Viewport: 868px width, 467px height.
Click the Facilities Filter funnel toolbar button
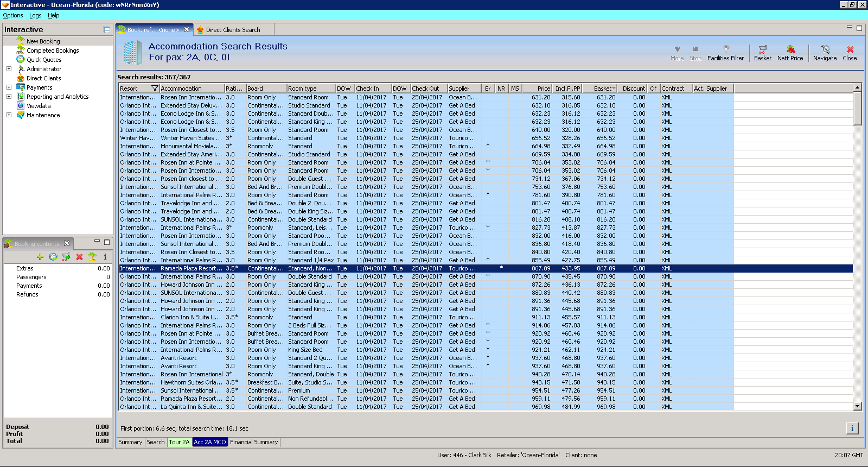725,53
